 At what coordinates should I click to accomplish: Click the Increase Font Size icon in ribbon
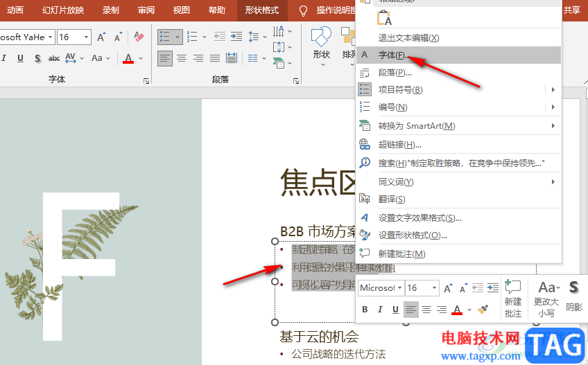point(101,37)
